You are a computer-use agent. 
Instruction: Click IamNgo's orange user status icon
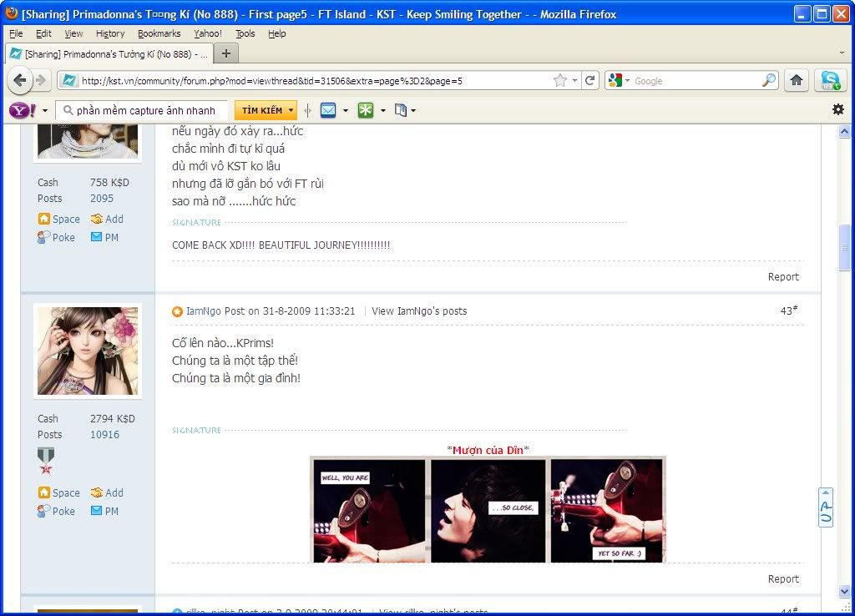pyautogui.click(x=177, y=311)
